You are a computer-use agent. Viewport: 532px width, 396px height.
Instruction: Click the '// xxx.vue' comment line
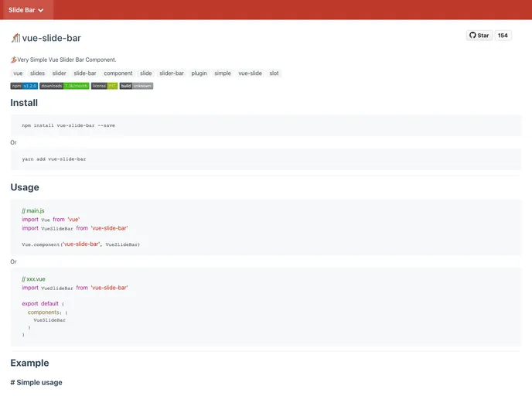pyautogui.click(x=33, y=279)
